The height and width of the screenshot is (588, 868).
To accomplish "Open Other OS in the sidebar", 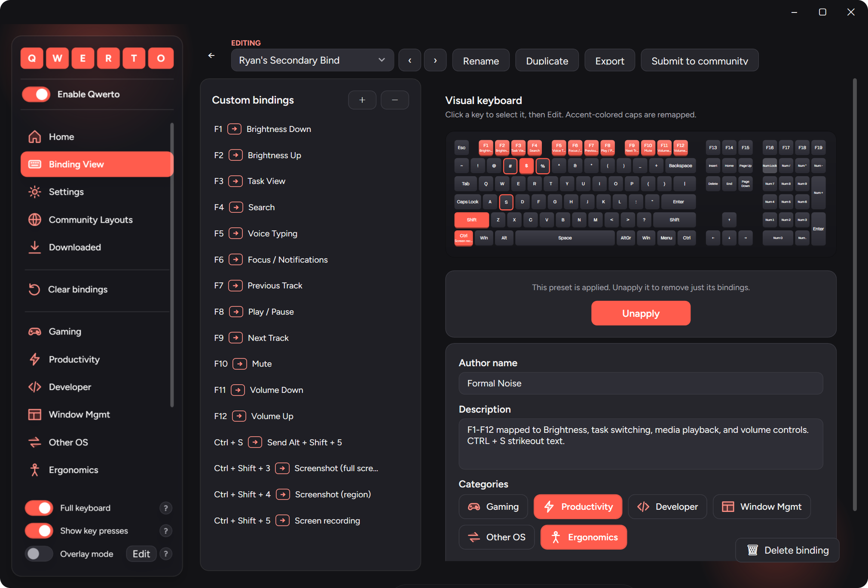I will [97, 442].
